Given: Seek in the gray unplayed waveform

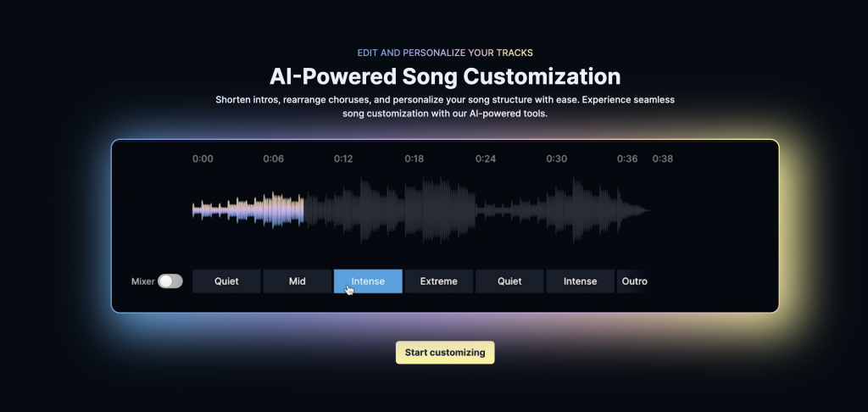Looking at the screenshot, I should tap(478, 210).
